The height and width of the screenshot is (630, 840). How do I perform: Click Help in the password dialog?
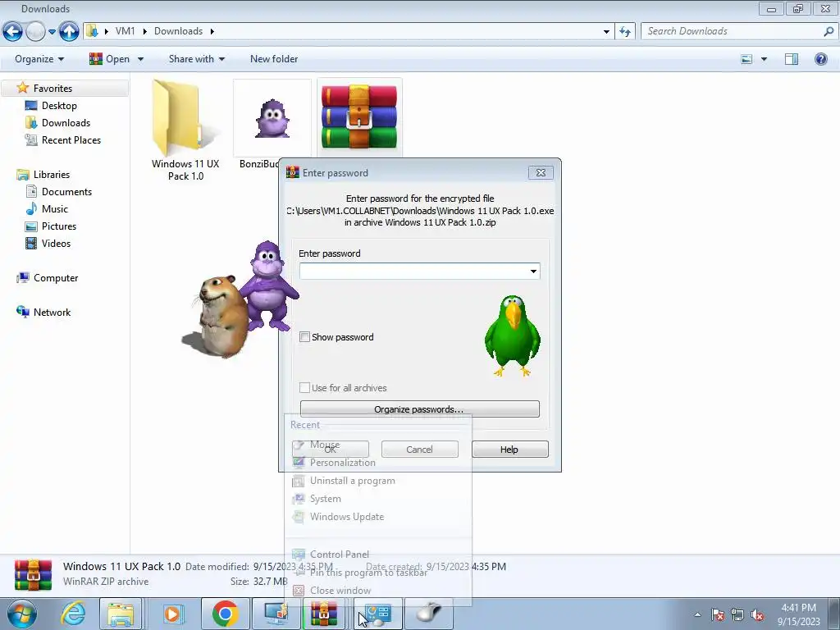(x=509, y=450)
